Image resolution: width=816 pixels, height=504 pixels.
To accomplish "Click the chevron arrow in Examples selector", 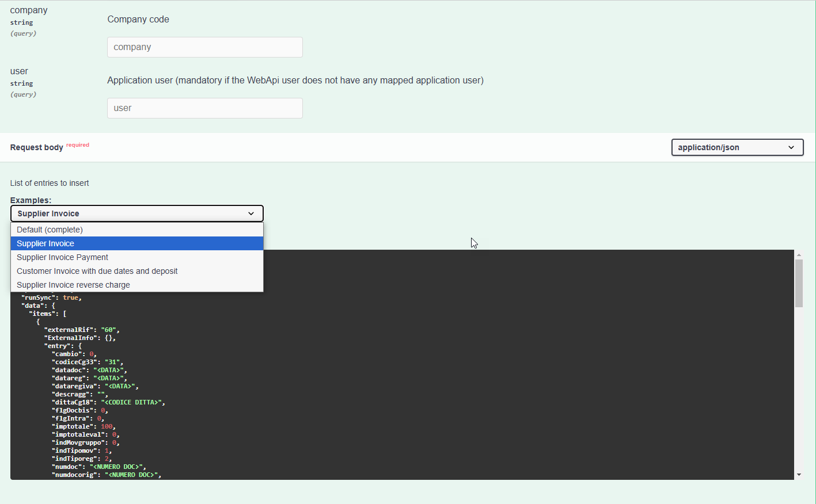I will (251, 213).
